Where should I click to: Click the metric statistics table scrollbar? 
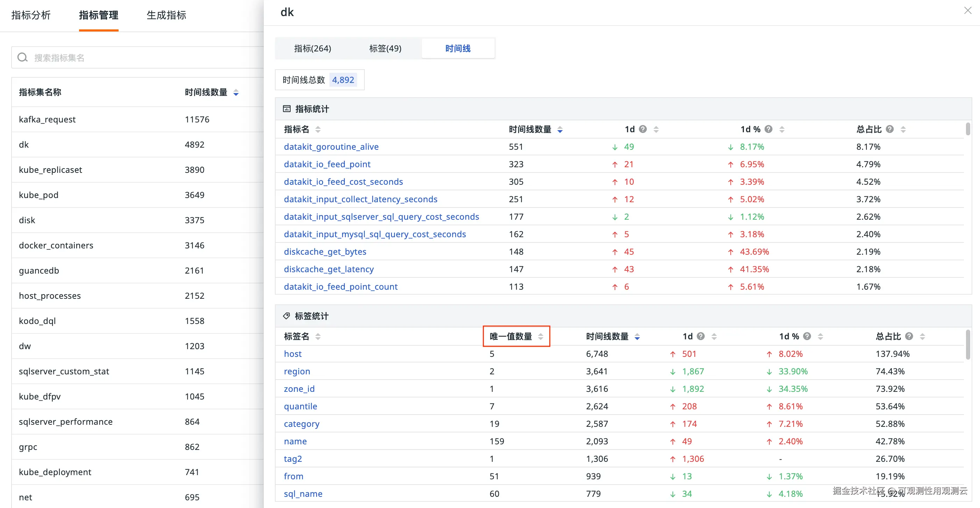[x=967, y=129]
